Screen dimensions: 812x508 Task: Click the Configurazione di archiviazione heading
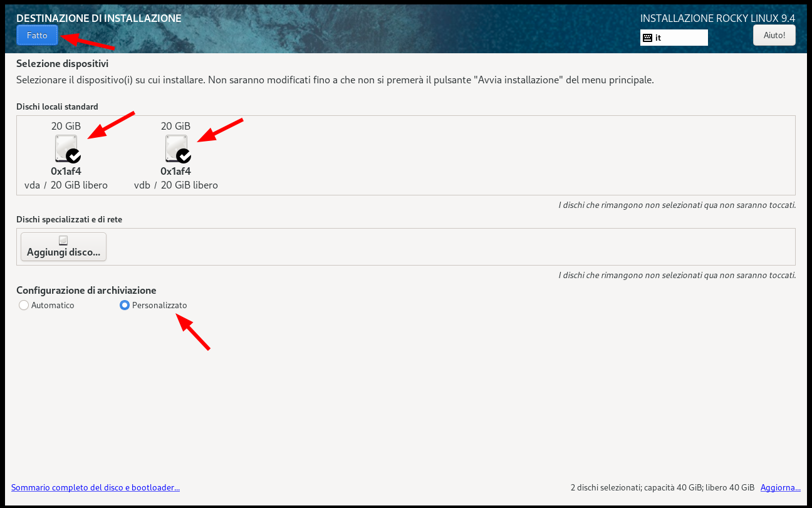tap(86, 290)
